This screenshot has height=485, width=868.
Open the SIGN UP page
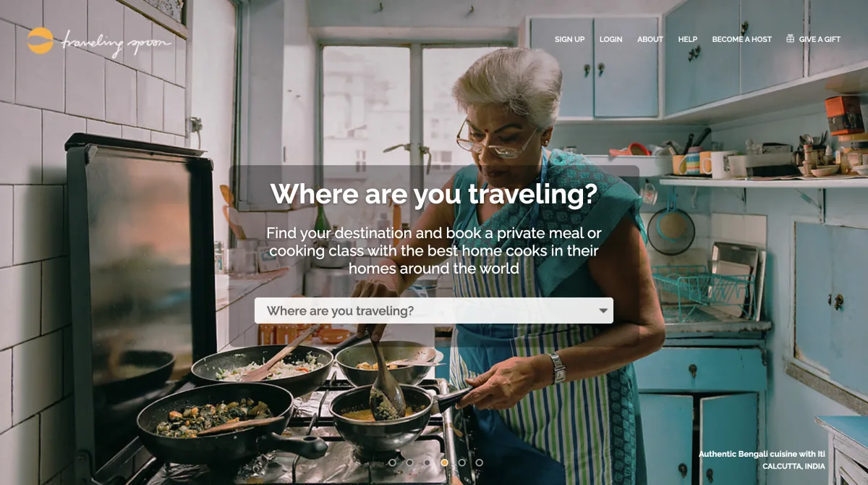pyautogui.click(x=569, y=39)
